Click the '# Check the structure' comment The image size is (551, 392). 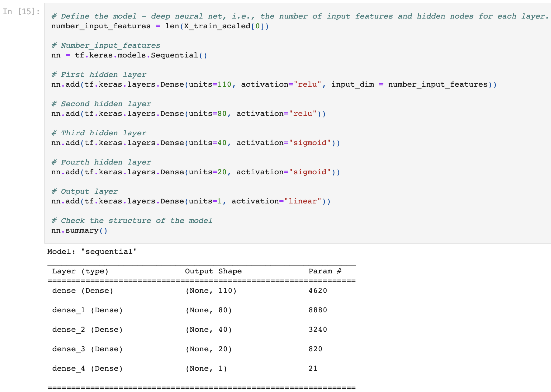(x=132, y=221)
